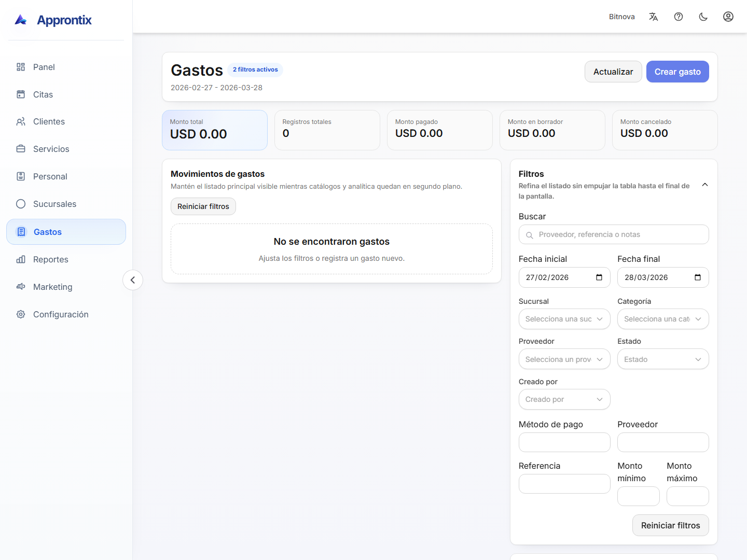
Task: Open calendar picker for Fecha inicial
Action: [599, 277]
